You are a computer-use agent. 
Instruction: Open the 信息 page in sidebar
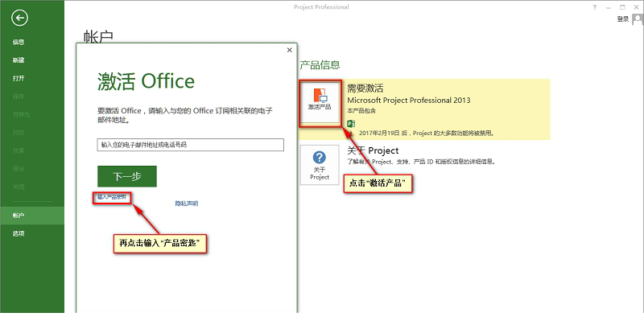tap(18, 42)
